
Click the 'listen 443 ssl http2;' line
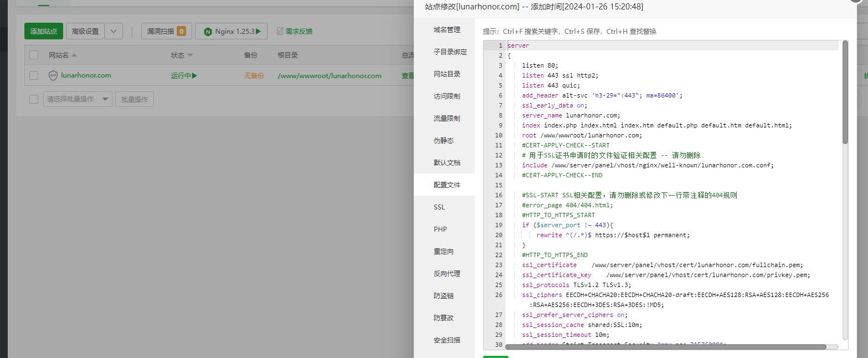pos(560,75)
